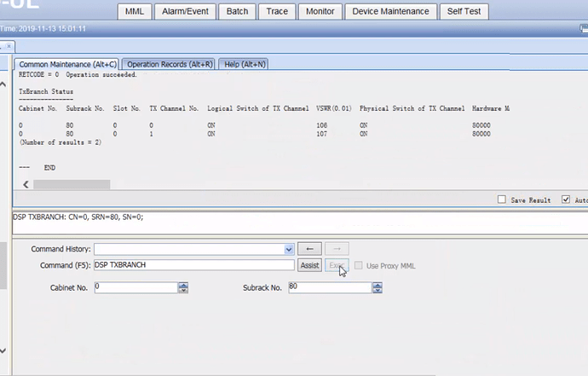Open the Device Maintenance tab
This screenshot has width=588, height=376.
pos(390,12)
